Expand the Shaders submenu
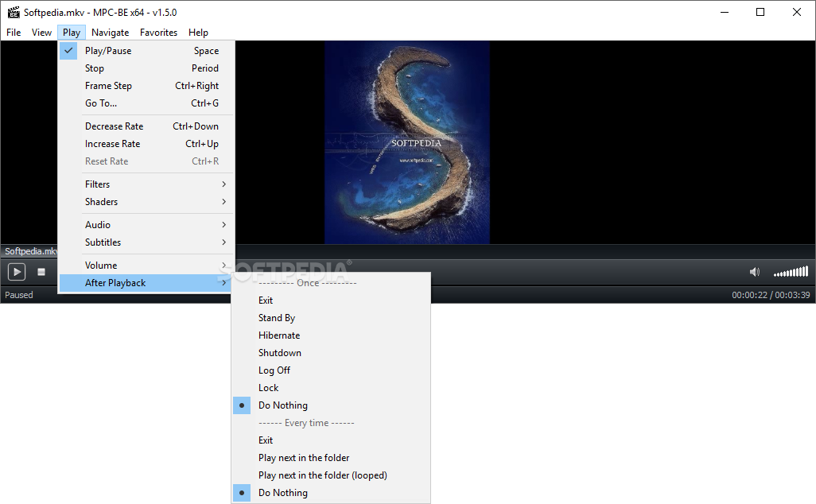 click(147, 202)
